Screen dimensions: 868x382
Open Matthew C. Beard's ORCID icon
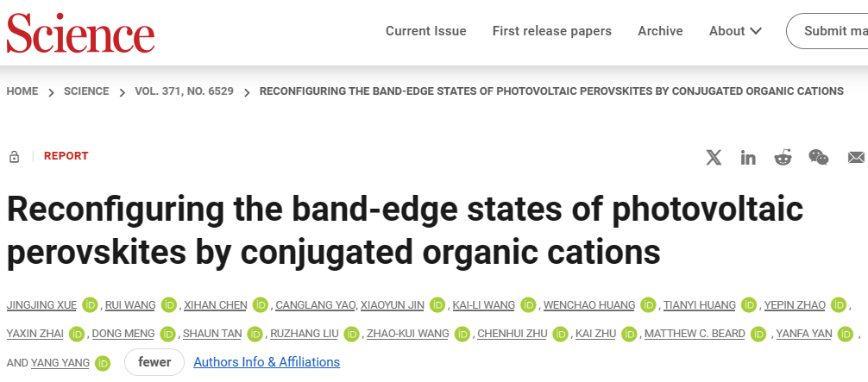[757, 334]
